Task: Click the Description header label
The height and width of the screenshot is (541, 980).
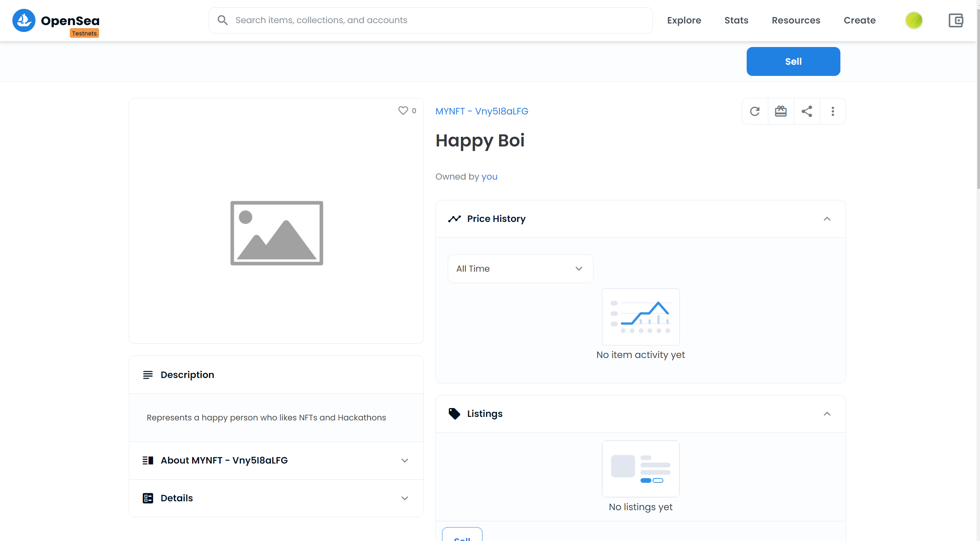Action: pos(187,375)
